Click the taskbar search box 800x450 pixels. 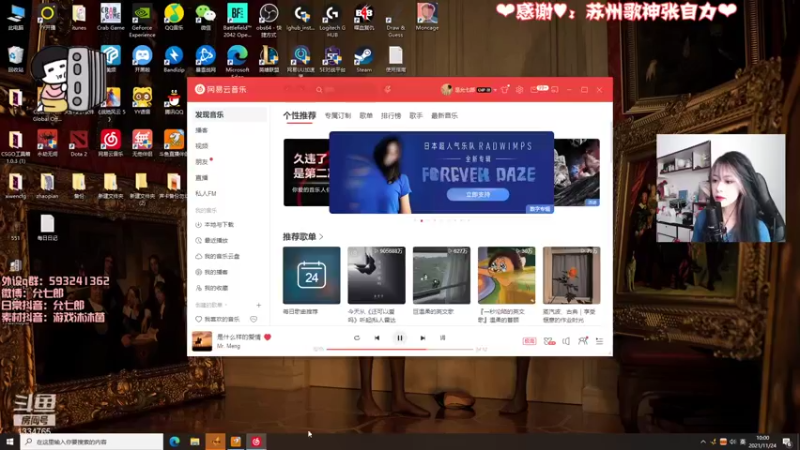(x=92, y=441)
